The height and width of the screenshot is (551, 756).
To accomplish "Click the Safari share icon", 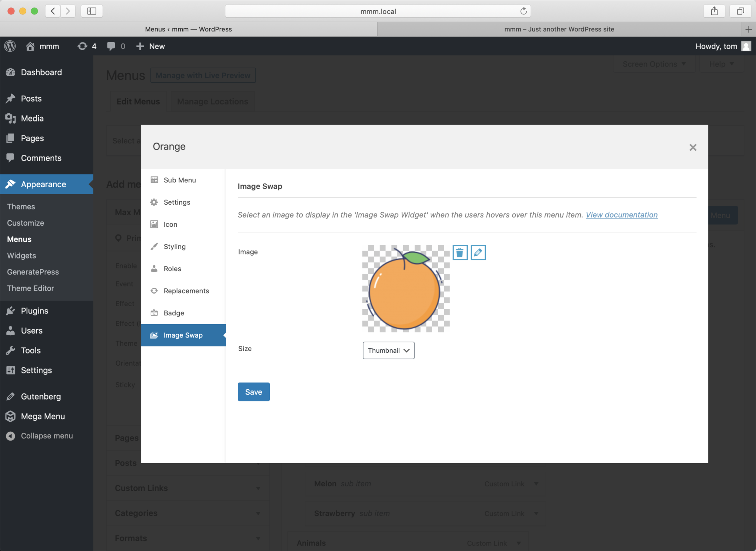I will pos(714,11).
